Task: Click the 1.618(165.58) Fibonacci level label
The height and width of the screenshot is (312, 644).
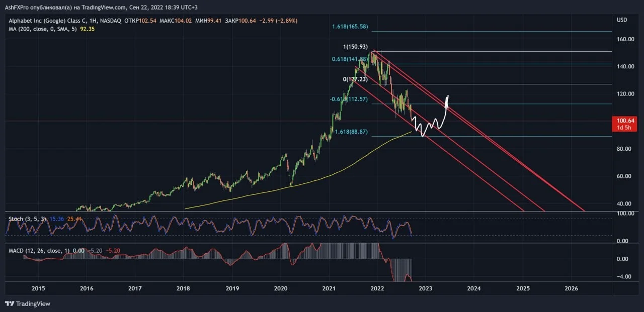Action: (350, 26)
